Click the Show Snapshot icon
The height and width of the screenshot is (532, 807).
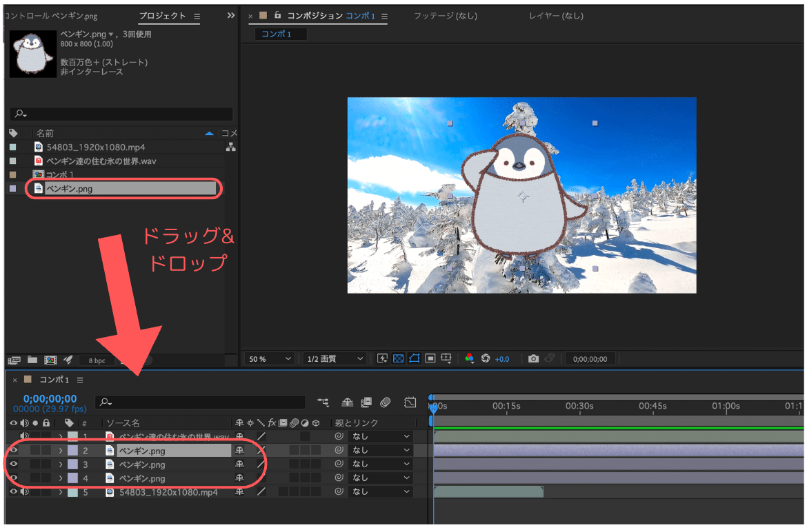(x=550, y=358)
